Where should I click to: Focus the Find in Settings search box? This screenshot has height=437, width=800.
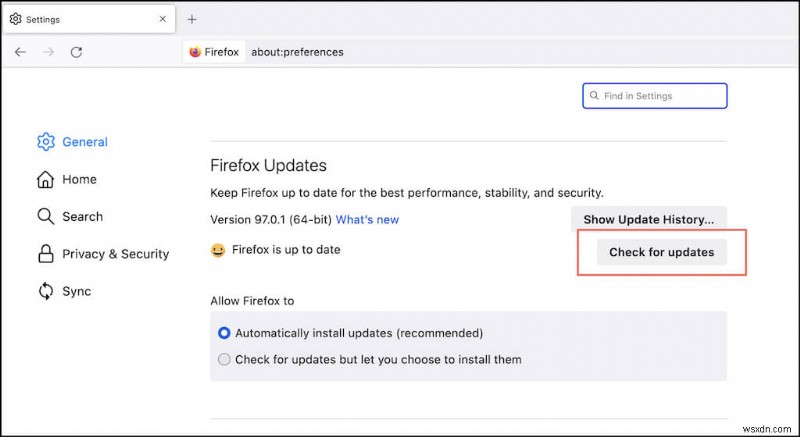coord(655,96)
